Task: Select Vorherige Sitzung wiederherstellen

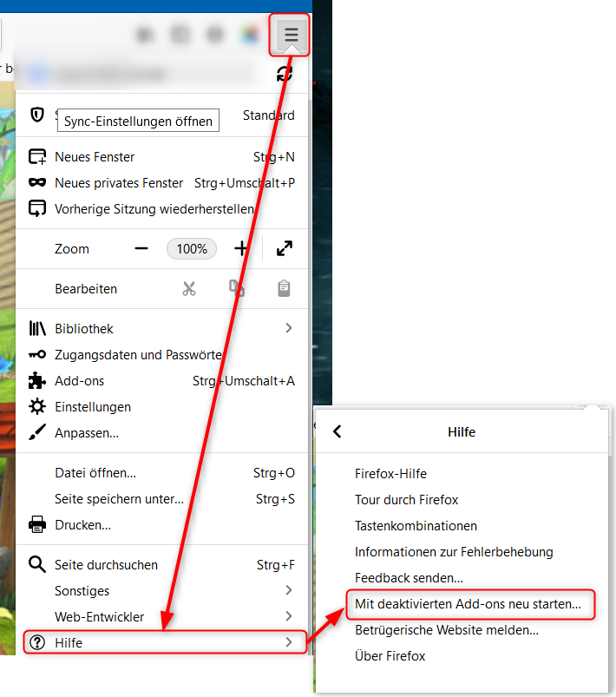Action: tap(161, 209)
